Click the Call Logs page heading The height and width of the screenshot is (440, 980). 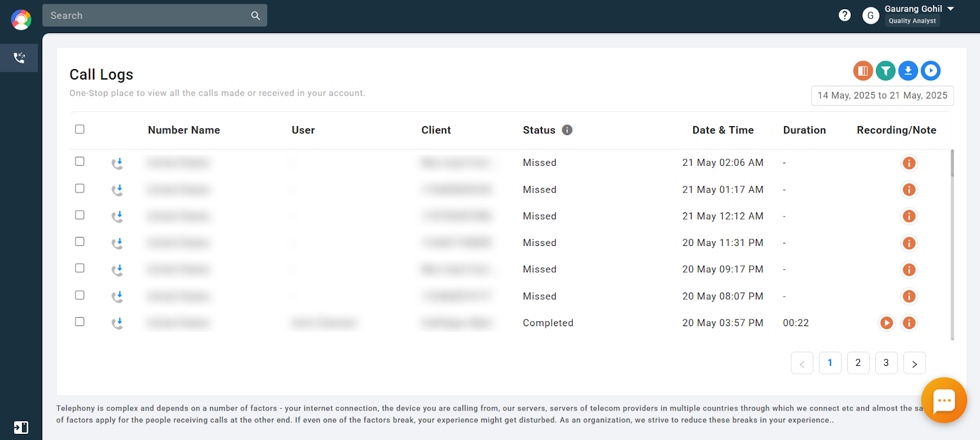point(101,75)
